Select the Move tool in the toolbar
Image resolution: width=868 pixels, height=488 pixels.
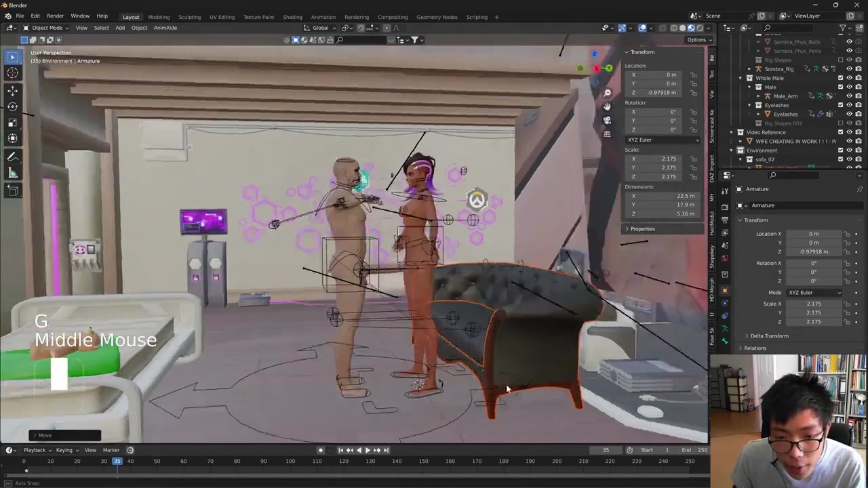[x=12, y=90]
